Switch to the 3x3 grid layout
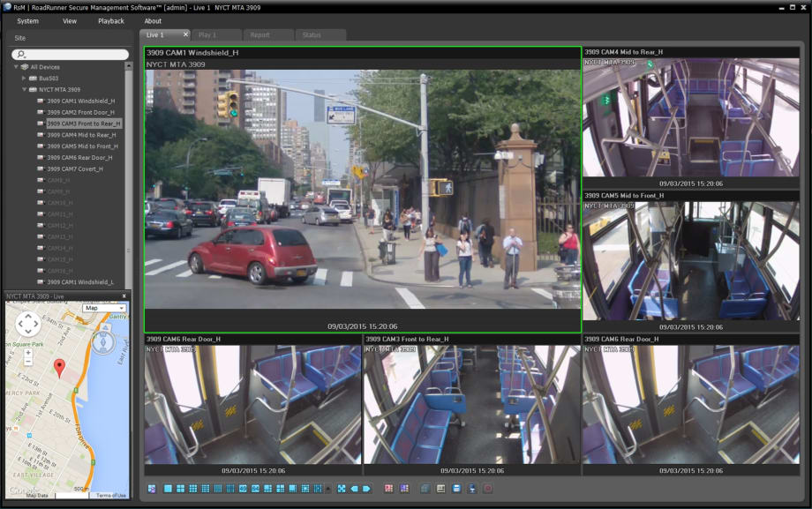This screenshot has width=812, height=509. [191, 487]
